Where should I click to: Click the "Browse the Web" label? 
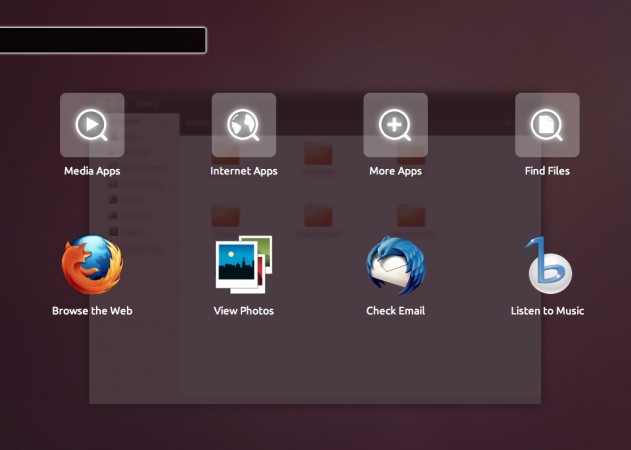click(92, 311)
